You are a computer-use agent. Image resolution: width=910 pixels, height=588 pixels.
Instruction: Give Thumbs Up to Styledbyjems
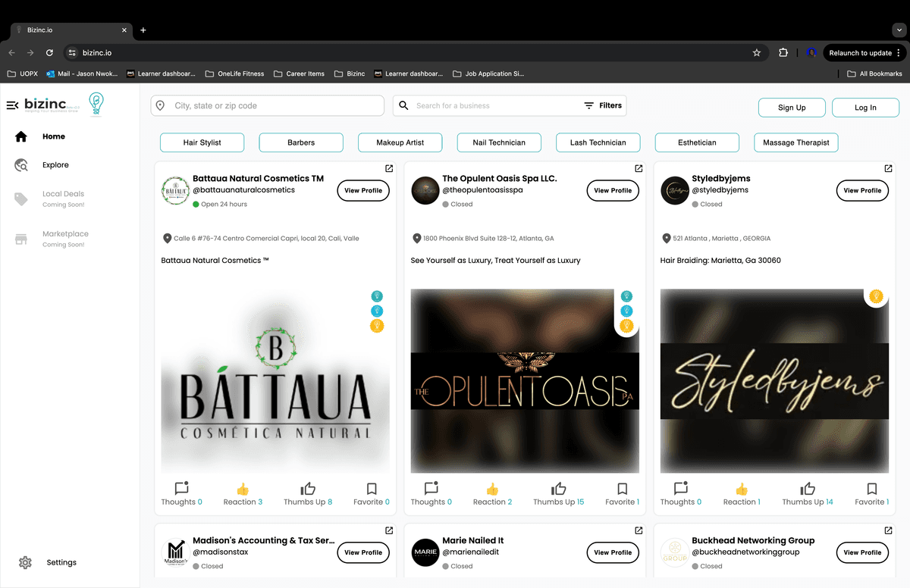[808, 494]
